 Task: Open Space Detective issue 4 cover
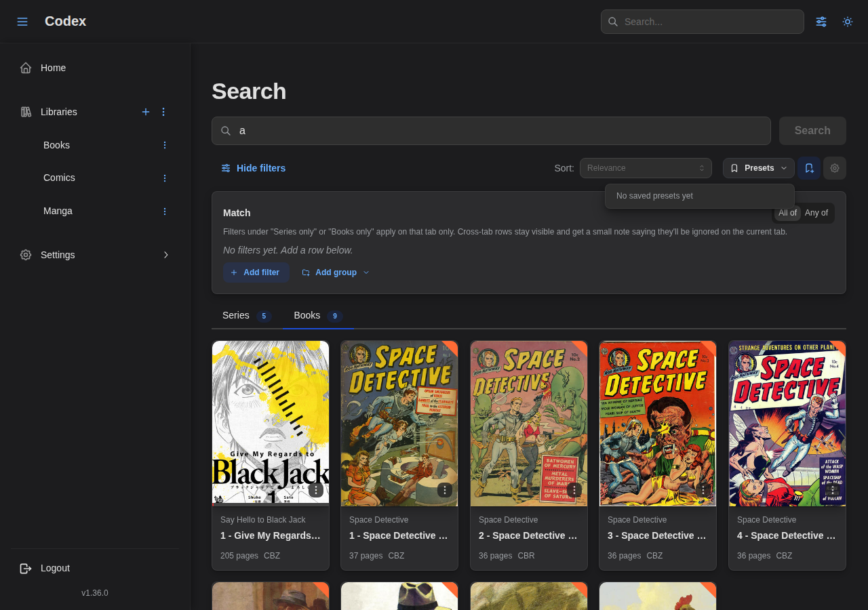787,424
